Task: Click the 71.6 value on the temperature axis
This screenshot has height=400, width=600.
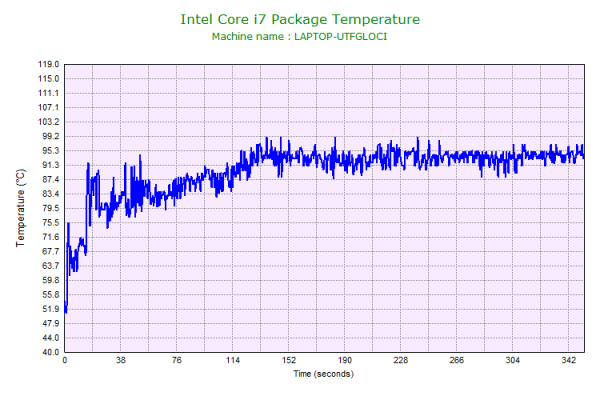Action: pyautogui.click(x=51, y=237)
